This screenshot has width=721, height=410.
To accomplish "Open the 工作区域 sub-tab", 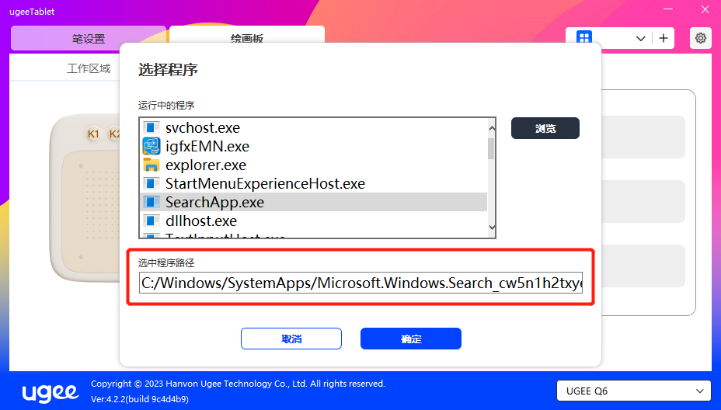I will point(88,68).
